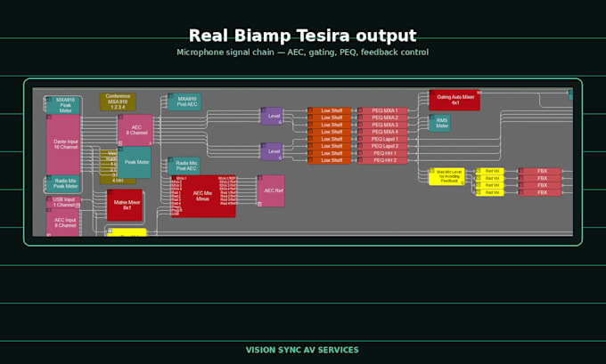Open the Gating Auto Mixer 4x1 block
The image size is (606, 364).
[x=454, y=101]
